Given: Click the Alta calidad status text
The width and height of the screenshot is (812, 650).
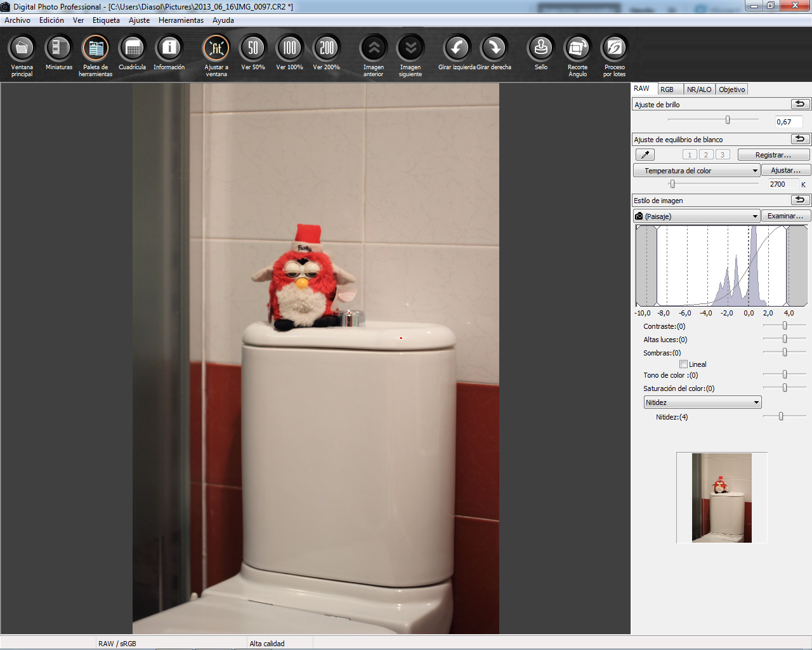Looking at the screenshot, I should coord(267,644).
